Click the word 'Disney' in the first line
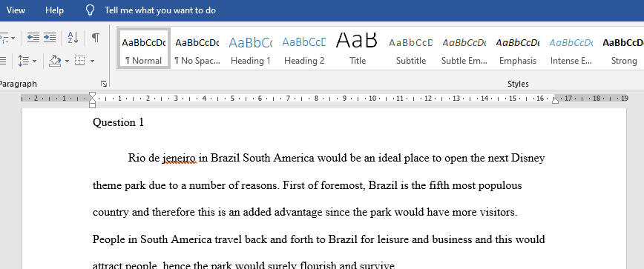 click(x=528, y=159)
